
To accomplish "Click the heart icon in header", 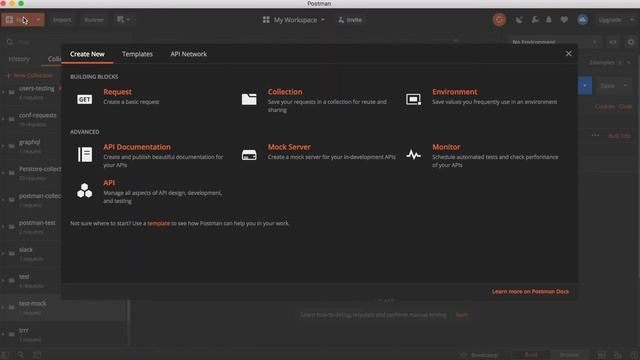I will (564, 20).
